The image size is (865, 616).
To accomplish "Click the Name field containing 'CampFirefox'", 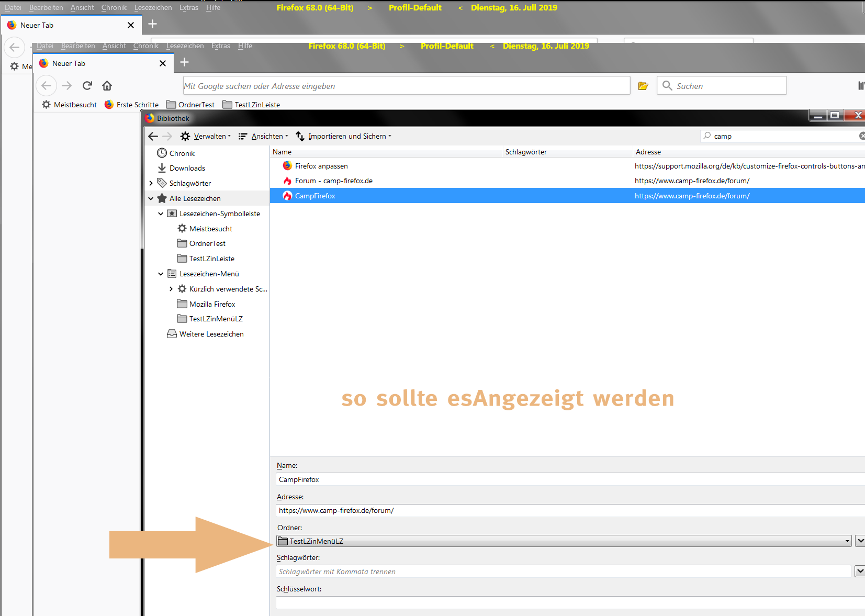I will click(x=570, y=479).
